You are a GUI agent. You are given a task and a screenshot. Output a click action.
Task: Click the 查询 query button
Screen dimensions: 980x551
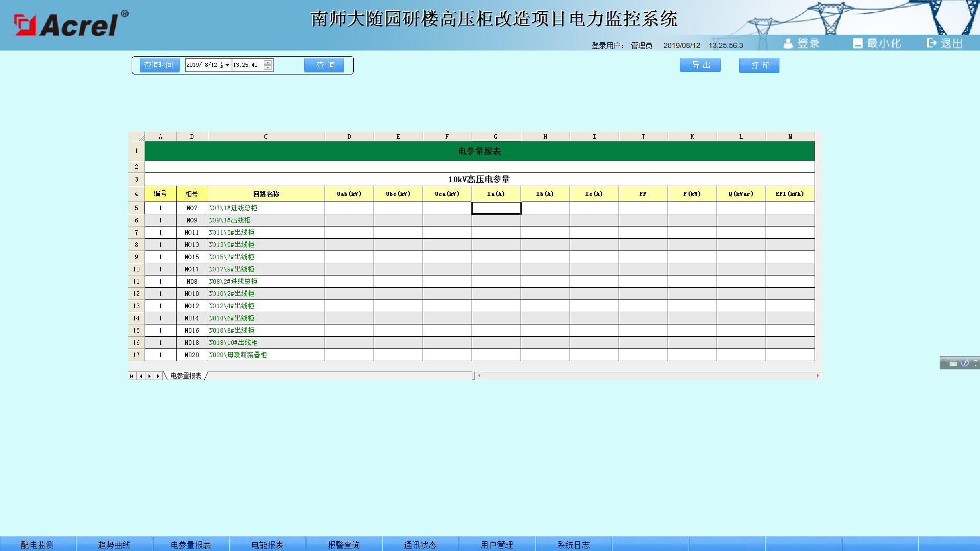(324, 65)
